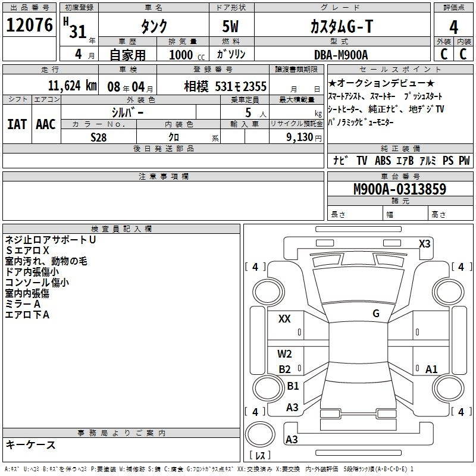This screenshot has height=476, width=476.
Task: Select grade カスタムG-T
Action: coord(342,26)
